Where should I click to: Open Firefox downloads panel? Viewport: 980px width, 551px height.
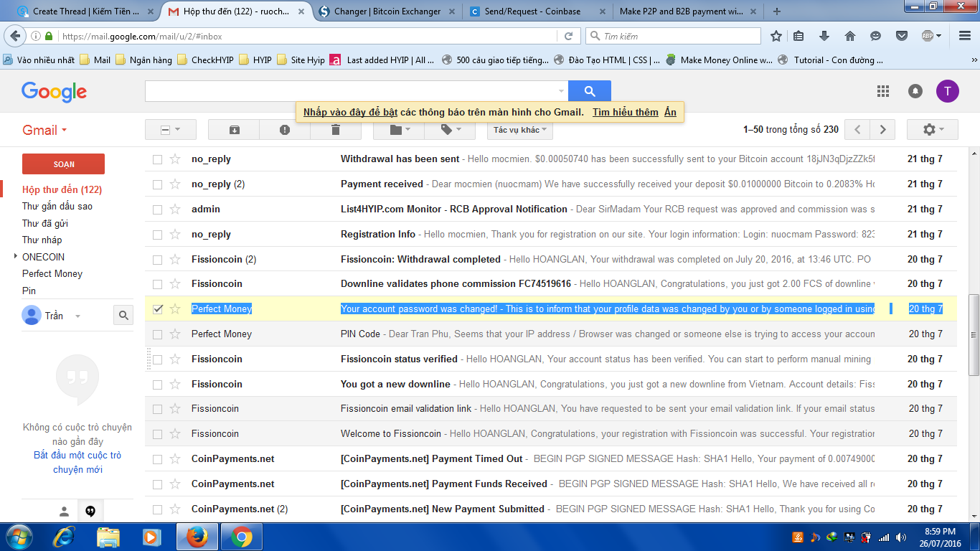(824, 36)
